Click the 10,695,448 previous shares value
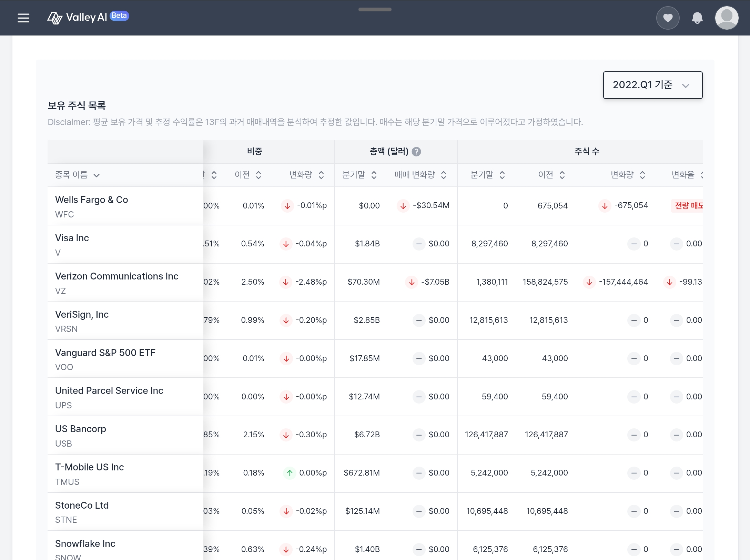Image resolution: width=750 pixels, height=560 pixels. 547,511
